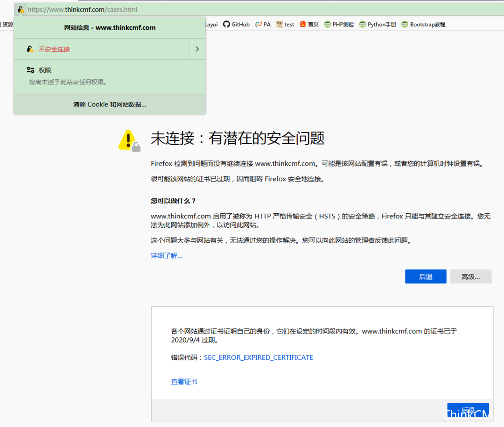Click the 权限 section heading
Viewport: 504px width, 427px height.
coord(45,70)
